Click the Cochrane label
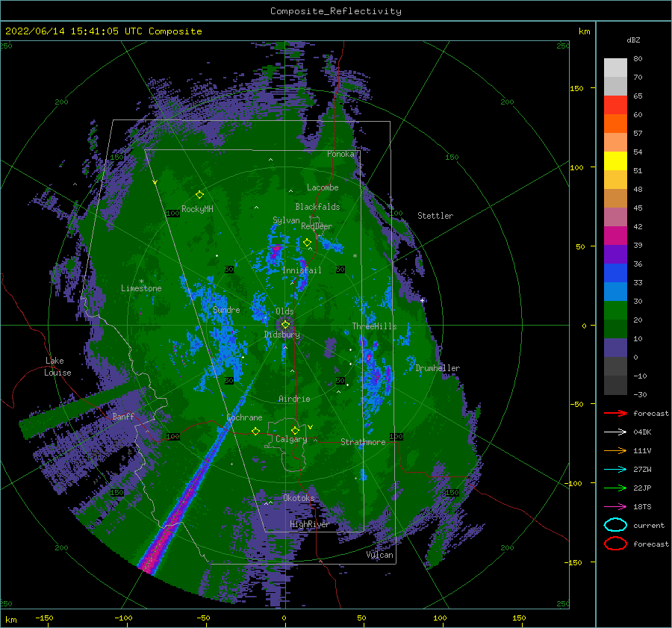The height and width of the screenshot is (628, 672). click(244, 417)
